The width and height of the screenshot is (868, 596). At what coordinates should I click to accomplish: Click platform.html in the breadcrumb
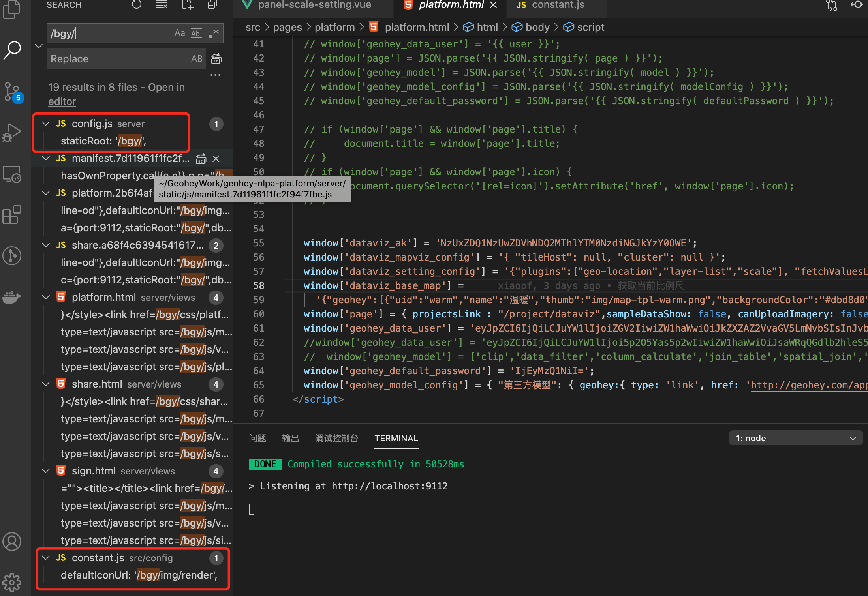pyautogui.click(x=417, y=27)
